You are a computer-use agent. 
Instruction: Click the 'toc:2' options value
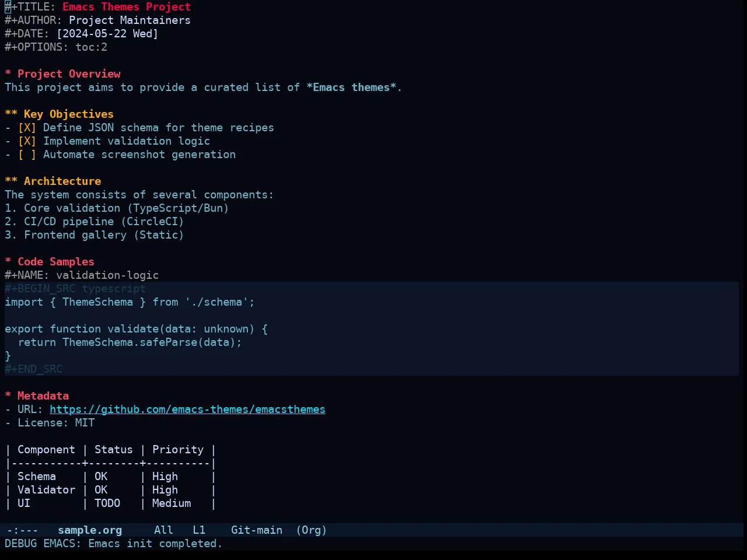[91, 47]
